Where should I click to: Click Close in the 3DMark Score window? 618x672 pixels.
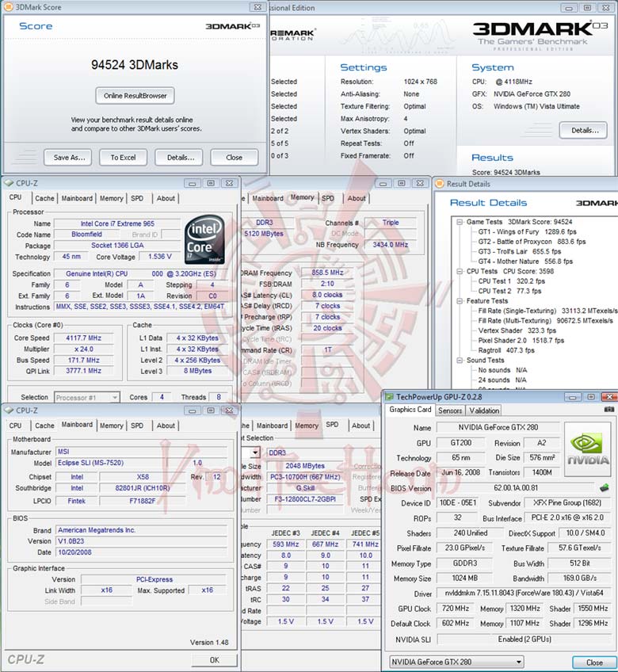(234, 157)
